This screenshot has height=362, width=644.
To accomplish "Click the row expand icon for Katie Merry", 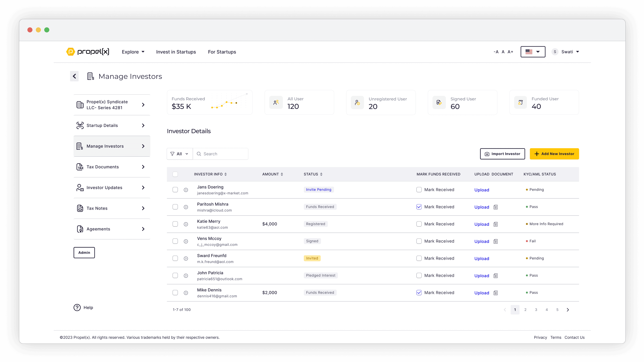I will 186,224.
